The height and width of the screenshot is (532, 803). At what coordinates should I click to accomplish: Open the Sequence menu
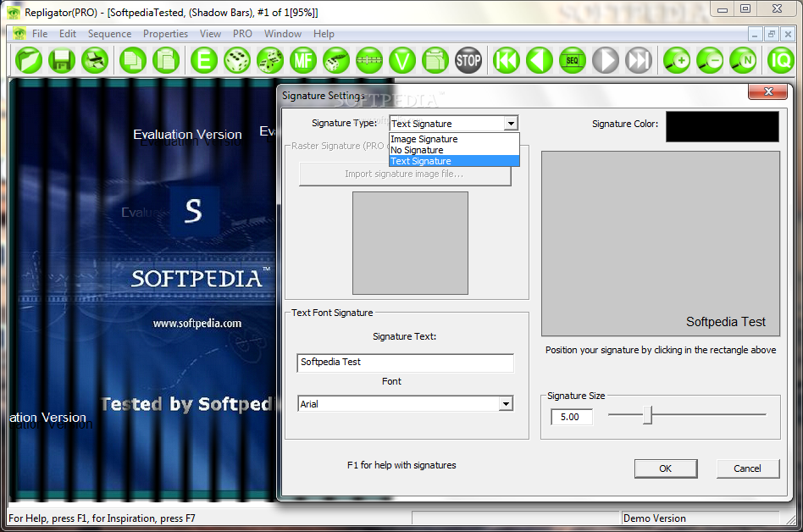[x=109, y=34]
